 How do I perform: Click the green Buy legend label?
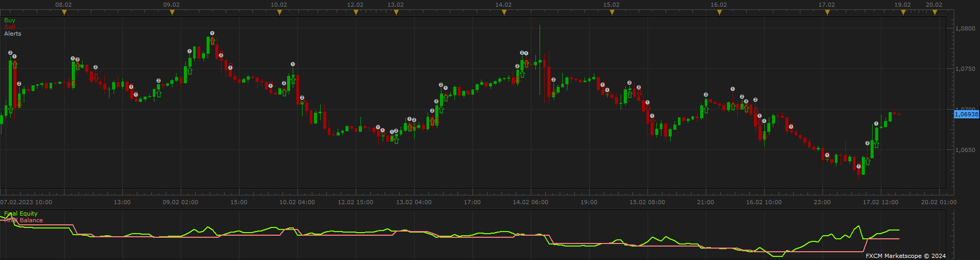(10, 21)
